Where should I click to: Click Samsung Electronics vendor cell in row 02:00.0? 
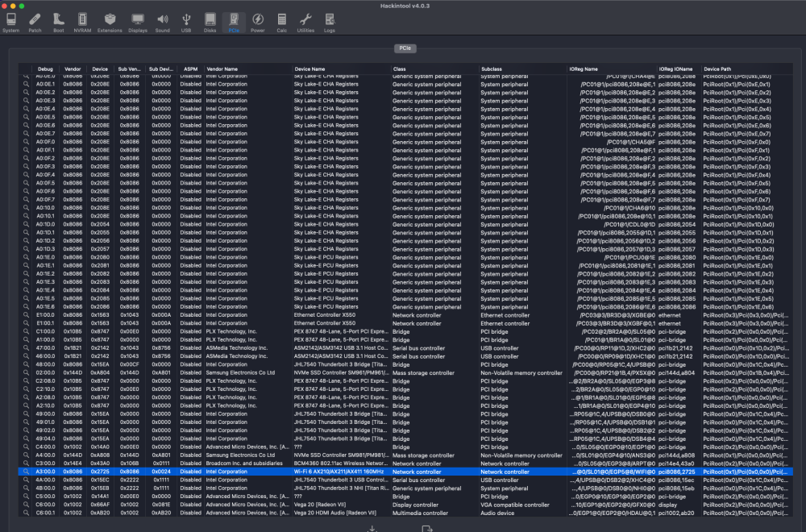tap(240, 372)
